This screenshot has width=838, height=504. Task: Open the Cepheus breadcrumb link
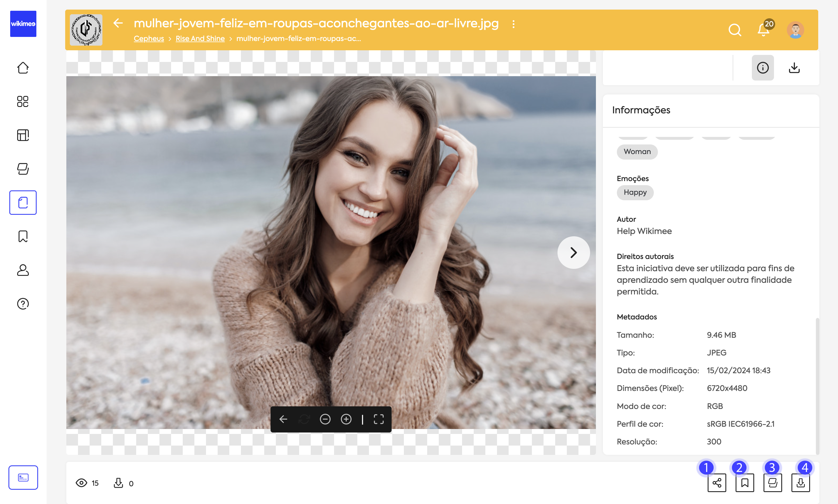pyautogui.click(x=149, y=38)
